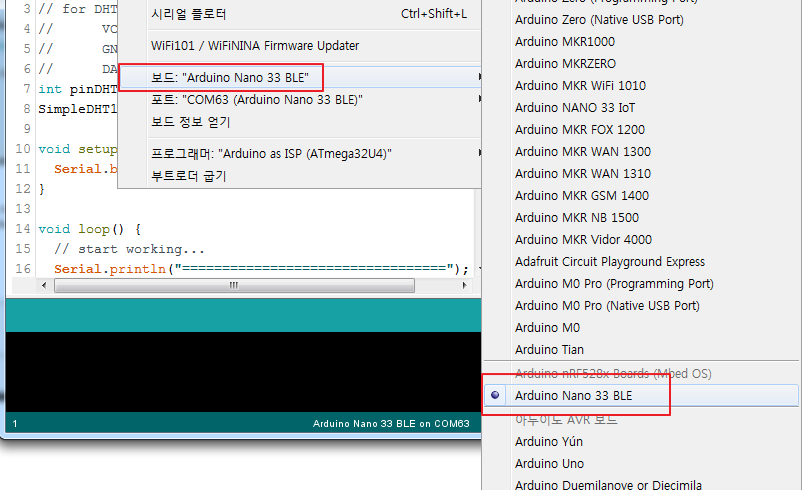The width and height of the screenshot is (802, 490).
Task: Click status text "Arduino Nano 33 BLE on COM63"
Action: 391,424
